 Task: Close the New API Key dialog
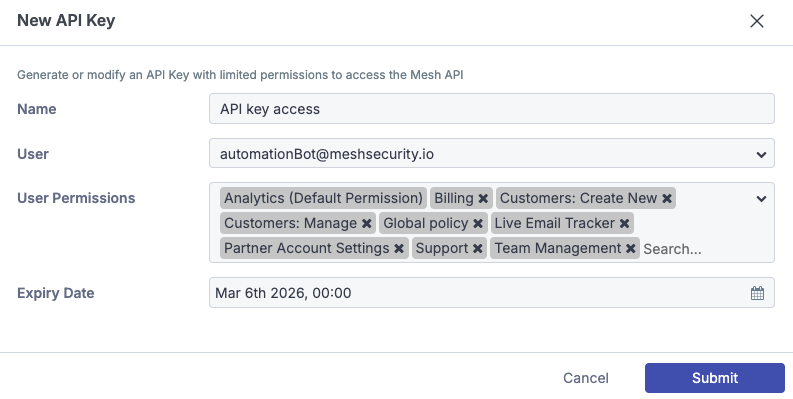[x=757, y=21]
